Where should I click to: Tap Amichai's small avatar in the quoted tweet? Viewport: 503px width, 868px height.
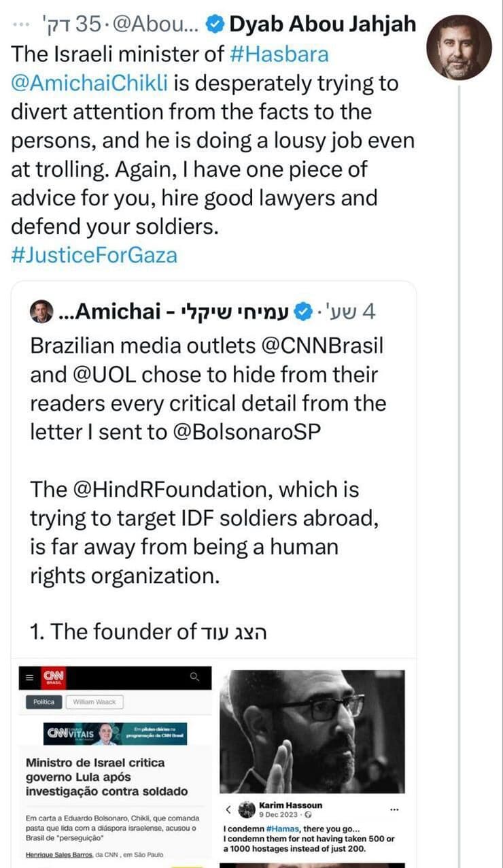click(41, 312)
